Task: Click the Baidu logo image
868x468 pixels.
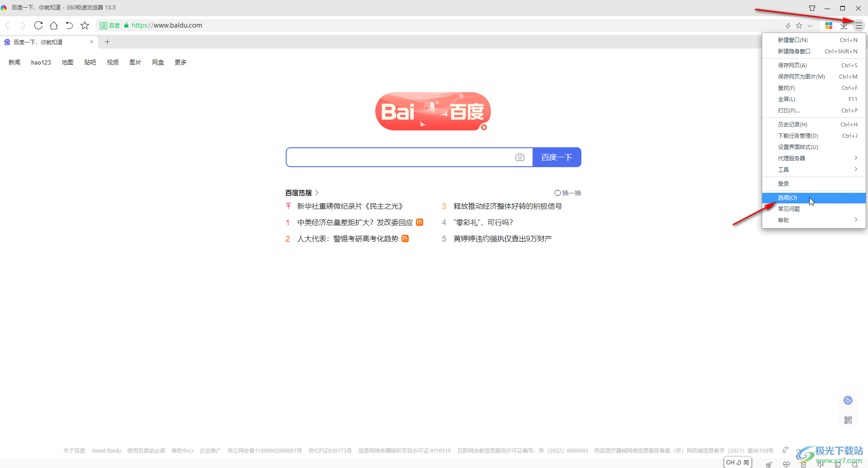Action: (x=433, y=112)
